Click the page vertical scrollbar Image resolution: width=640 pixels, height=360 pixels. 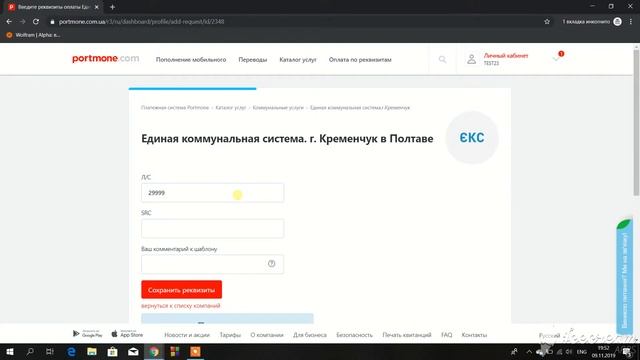(x=636, y=122)
